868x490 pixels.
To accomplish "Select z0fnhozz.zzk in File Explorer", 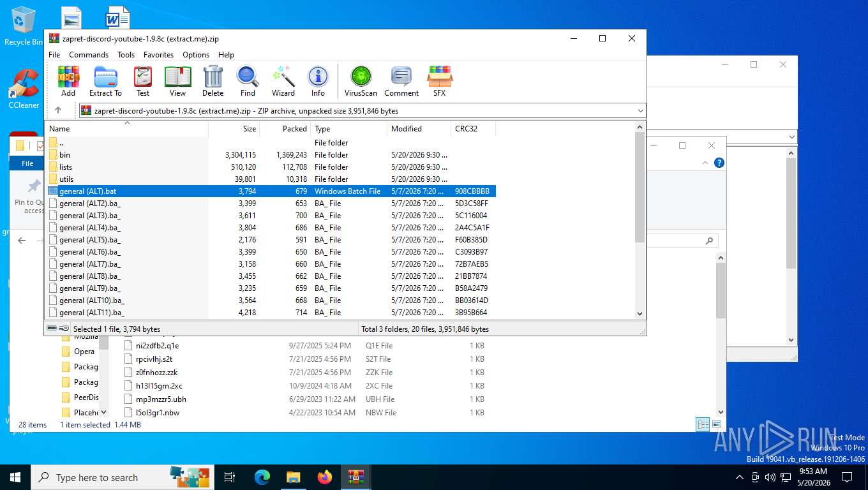I will click(x=156, y=373).
